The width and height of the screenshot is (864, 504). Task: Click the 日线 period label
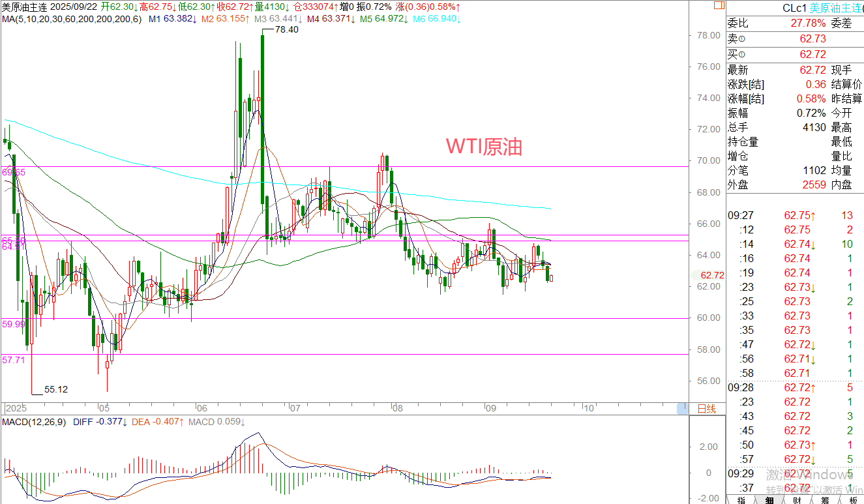706,409
